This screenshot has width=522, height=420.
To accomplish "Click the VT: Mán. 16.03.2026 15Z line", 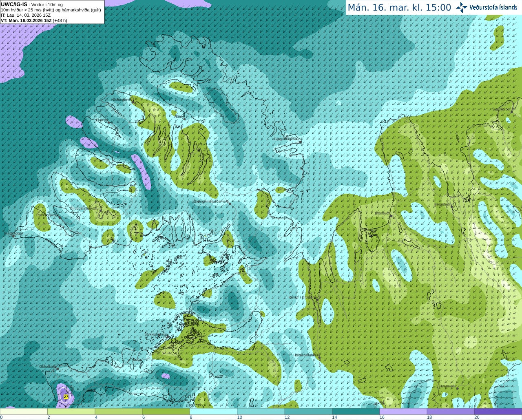I will (x=34, y=20).
